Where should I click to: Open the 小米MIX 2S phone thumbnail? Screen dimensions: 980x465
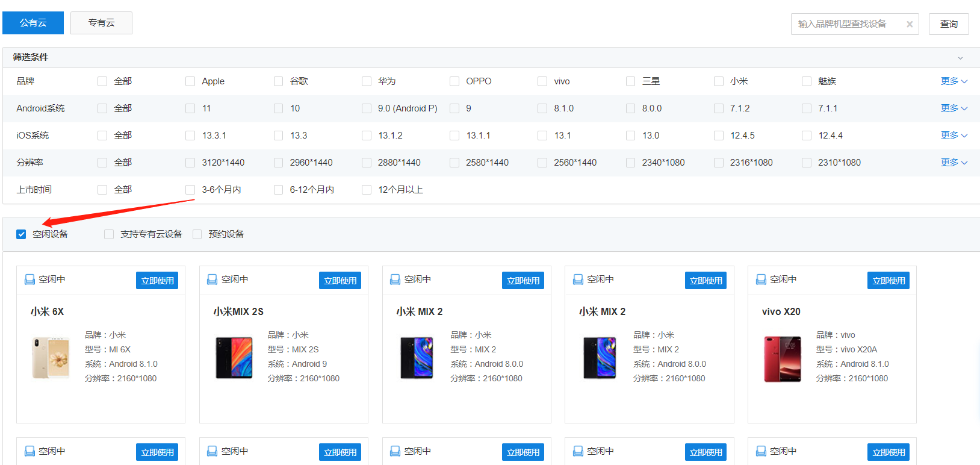tap(234, 358)
